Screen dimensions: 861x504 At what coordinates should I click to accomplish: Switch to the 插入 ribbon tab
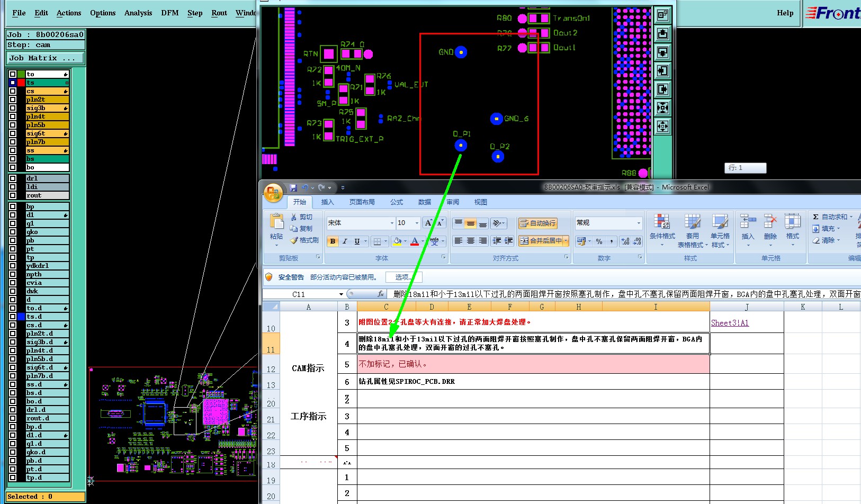(x=328, y=202)
